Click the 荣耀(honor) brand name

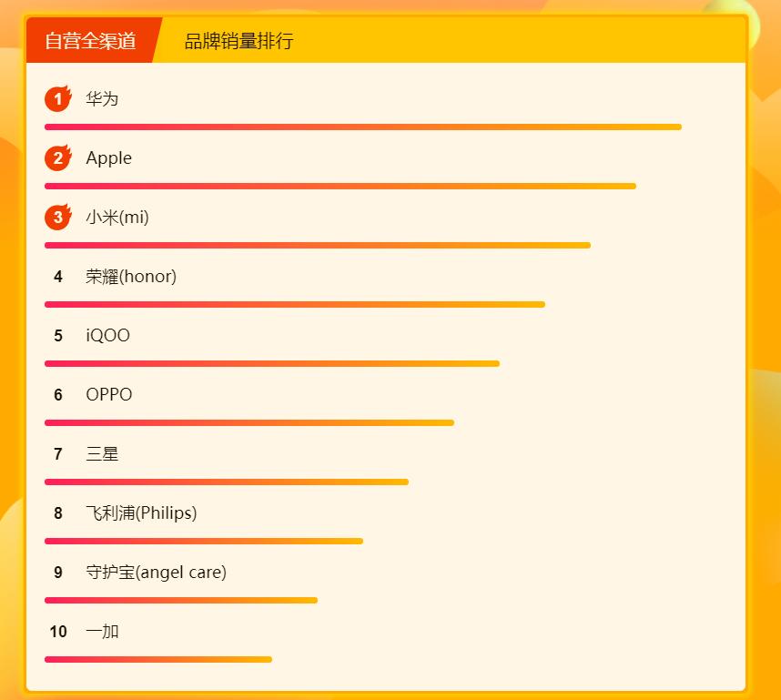pos(133,277)
